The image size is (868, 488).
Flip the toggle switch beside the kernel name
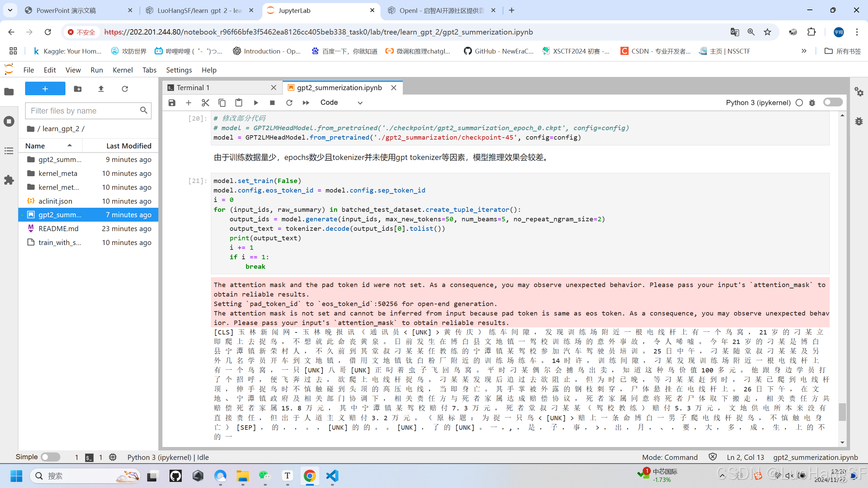(x=833, y=102)
